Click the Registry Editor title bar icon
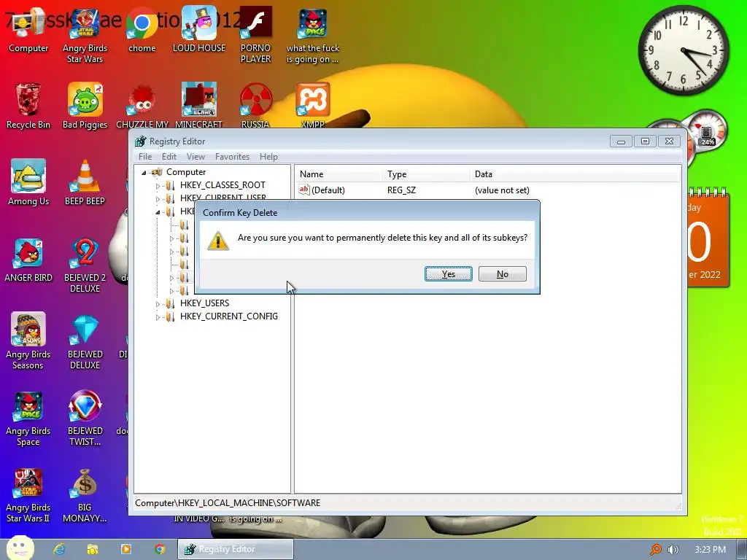 point(141,141)
